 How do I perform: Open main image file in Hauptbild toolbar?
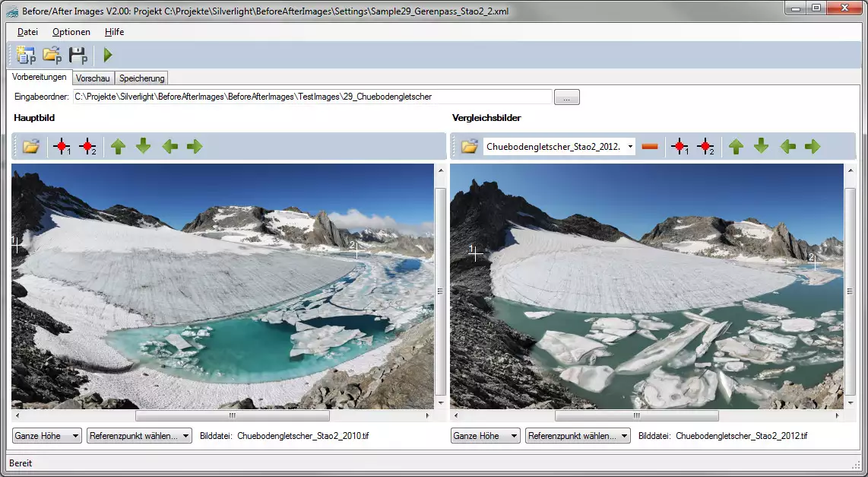30,147
